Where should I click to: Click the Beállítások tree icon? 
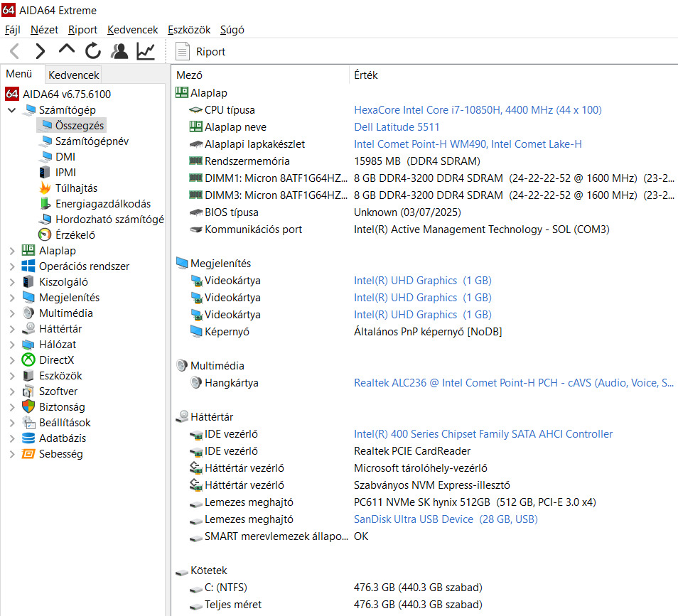click(28, 422)
